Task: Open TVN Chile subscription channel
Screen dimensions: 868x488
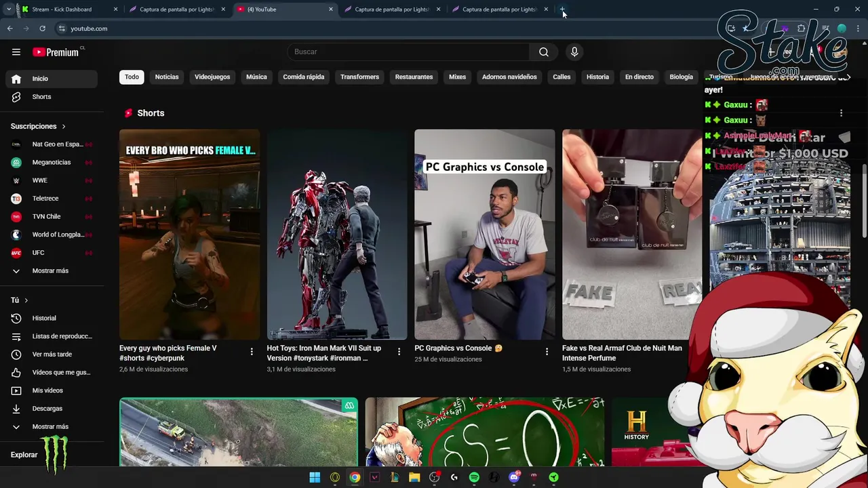Action: [x=52, y=217]
